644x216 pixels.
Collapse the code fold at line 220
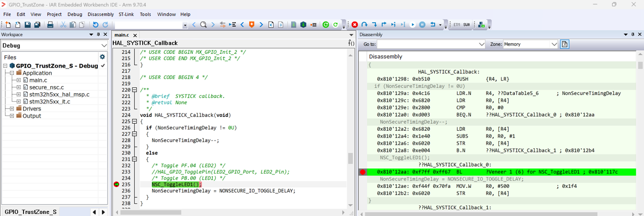coord(135,90)
